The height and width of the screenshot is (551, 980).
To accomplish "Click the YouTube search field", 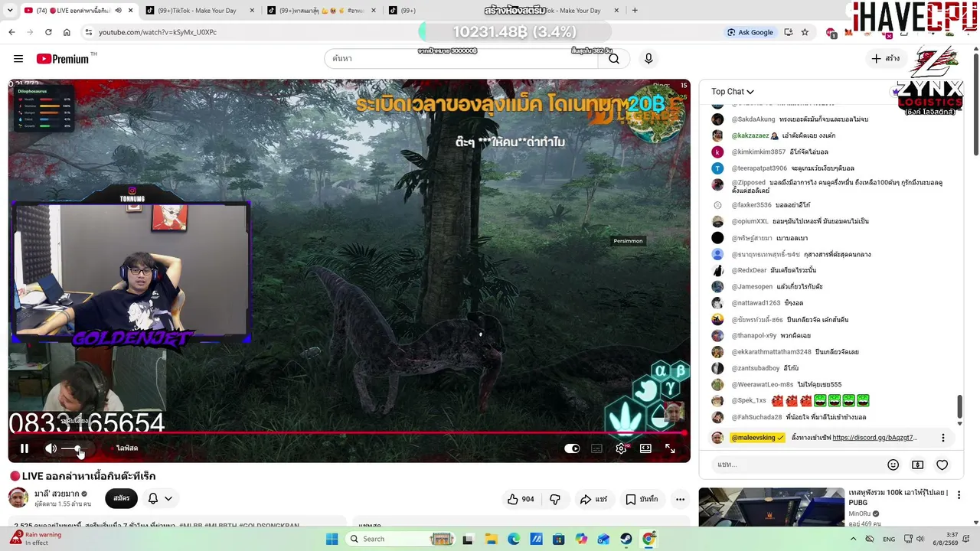I will [461, 59].
